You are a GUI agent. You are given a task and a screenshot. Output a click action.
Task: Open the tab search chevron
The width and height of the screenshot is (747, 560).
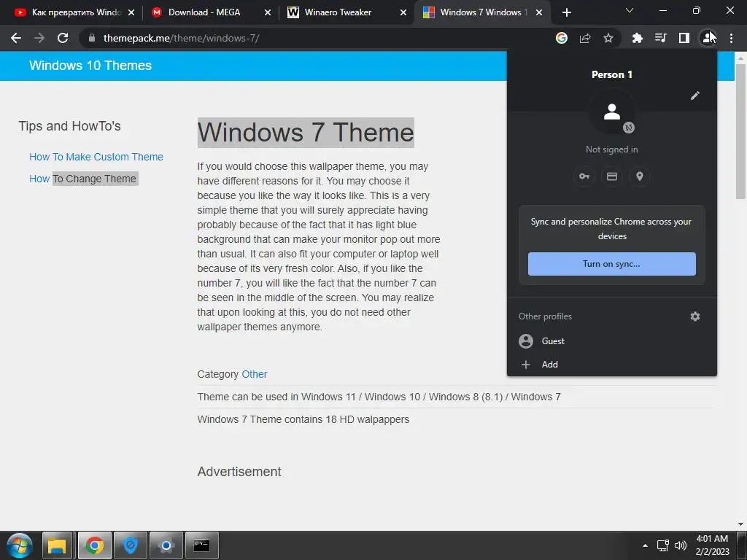pyautogui.click(x=630, y=10)
